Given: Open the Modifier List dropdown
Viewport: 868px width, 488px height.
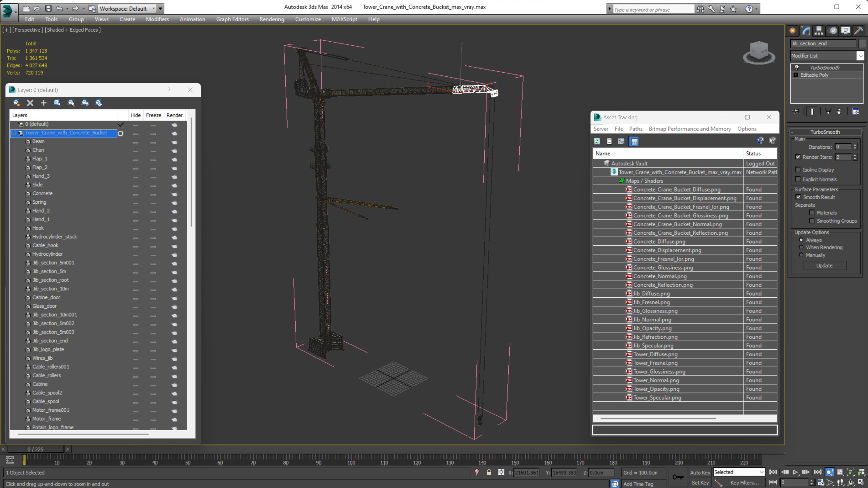Looking at the screenshot, I should click(860, 56).
